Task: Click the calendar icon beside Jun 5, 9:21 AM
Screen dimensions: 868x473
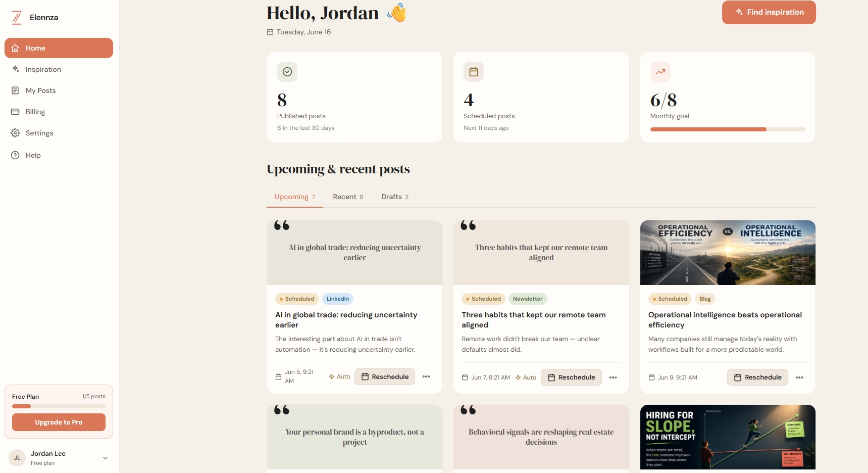Action: [x=278, y=376]
